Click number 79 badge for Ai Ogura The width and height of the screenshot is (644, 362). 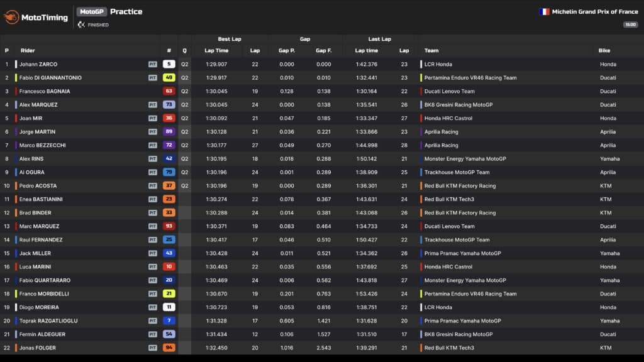[x=169, y=172]
